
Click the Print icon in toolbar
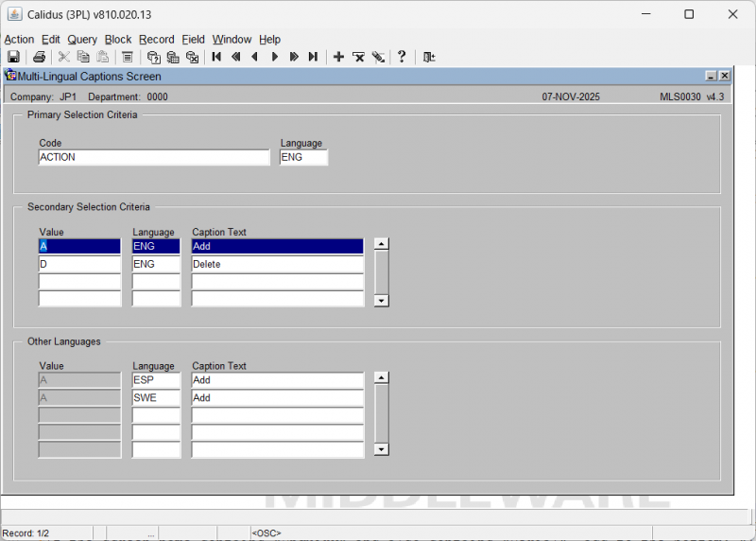39,57
